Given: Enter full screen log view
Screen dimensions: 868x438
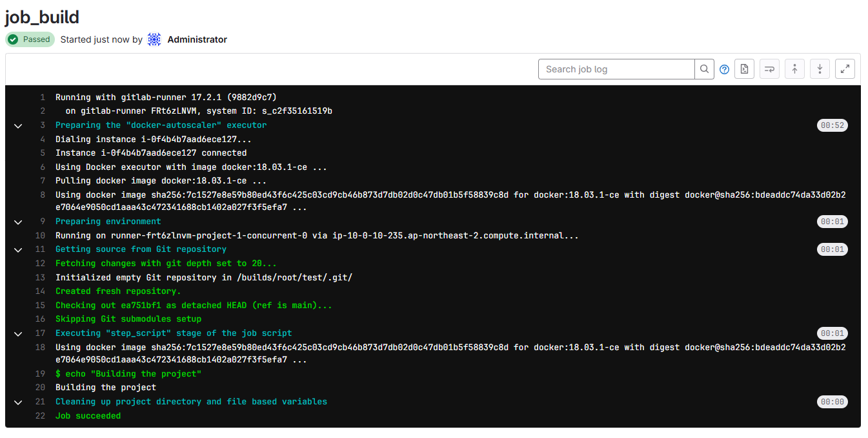Looking at the screenshot, I should click(x=845, y=69).
